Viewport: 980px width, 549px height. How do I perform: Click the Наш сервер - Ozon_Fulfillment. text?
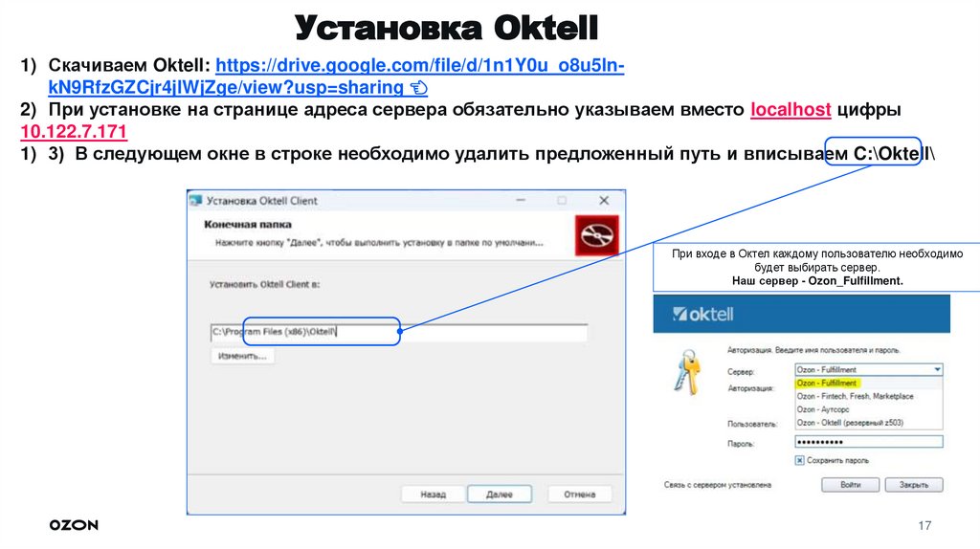(x=817, y=281)
